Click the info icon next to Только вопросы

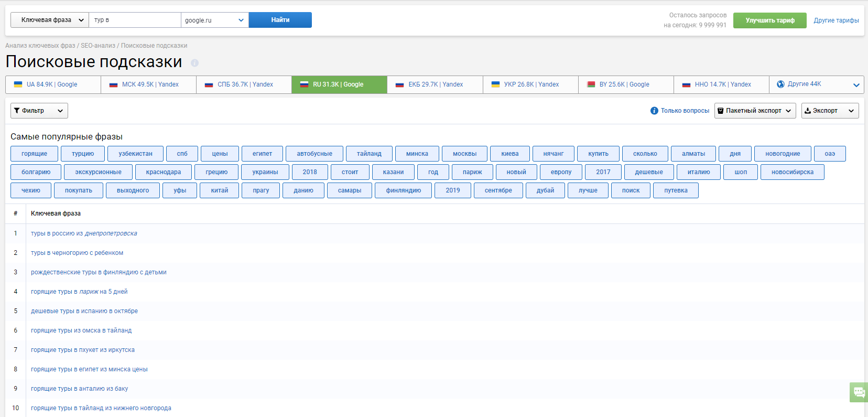[654, 111]
